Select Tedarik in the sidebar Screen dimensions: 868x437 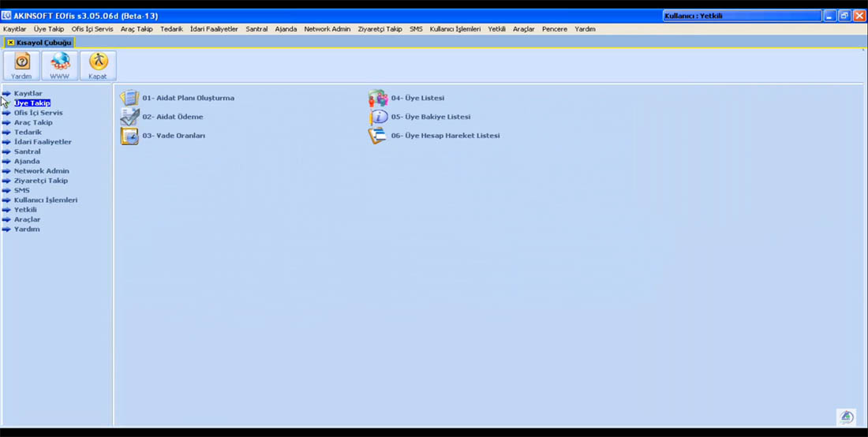click(28, 133)
